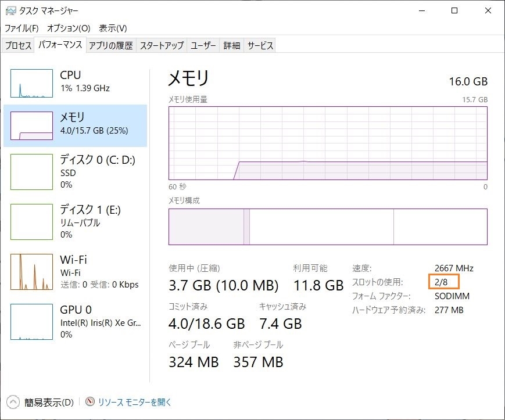Switch to the アプリの履歴 tab
505x420 pixels.
(110, 46)
